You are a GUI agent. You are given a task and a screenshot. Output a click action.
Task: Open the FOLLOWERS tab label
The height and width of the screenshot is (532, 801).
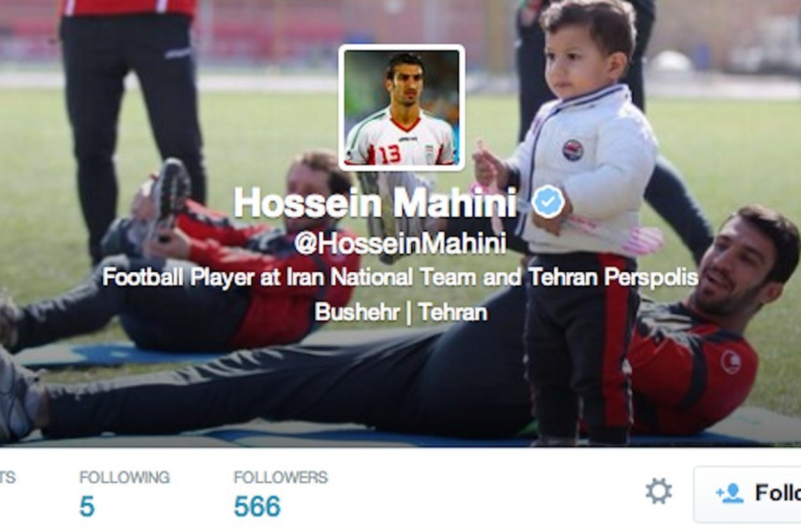281,477
